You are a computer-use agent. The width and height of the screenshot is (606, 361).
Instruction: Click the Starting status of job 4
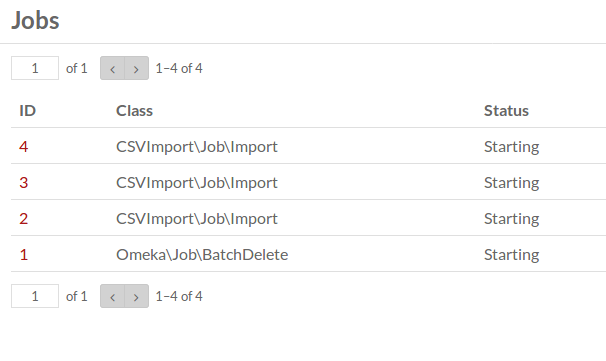click(x=512, y=147)
